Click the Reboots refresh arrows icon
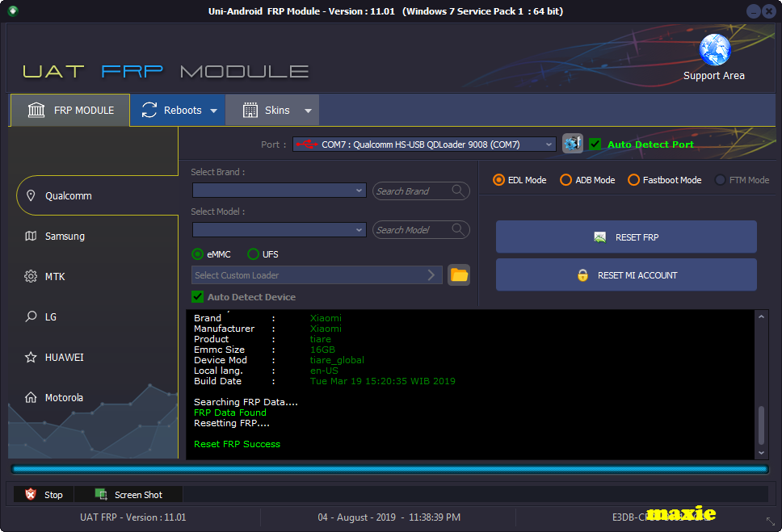The image size is (782, 532). point(149,110)
